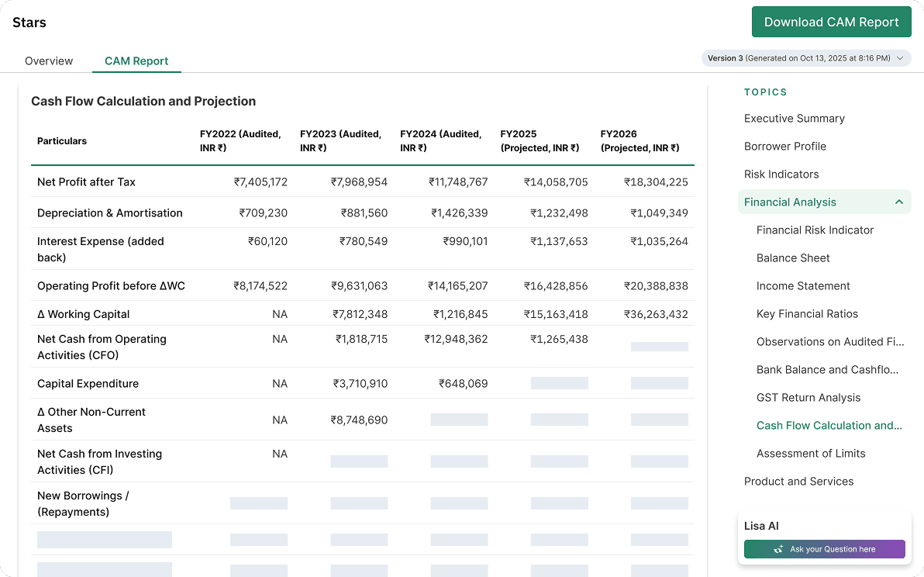924x577 pixels.
Task: Open GST Return Analysis subtopic
Action: click(808, 398)
